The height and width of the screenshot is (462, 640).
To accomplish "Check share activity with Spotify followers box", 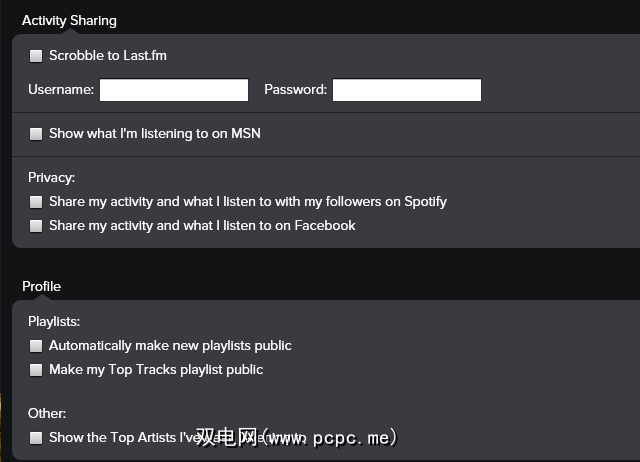I will pyautogui.click(x=36, y=202).
